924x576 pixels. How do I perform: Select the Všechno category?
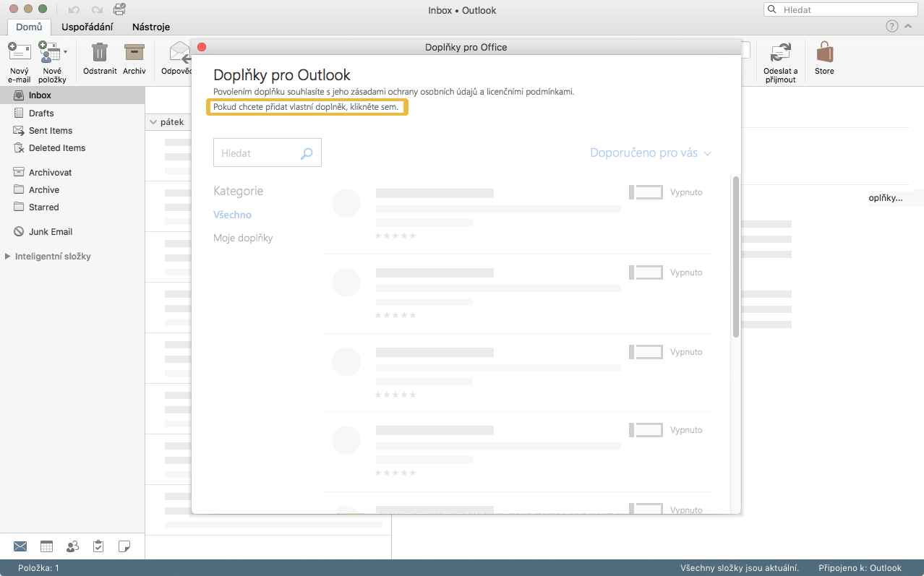[x=232, y=215]
